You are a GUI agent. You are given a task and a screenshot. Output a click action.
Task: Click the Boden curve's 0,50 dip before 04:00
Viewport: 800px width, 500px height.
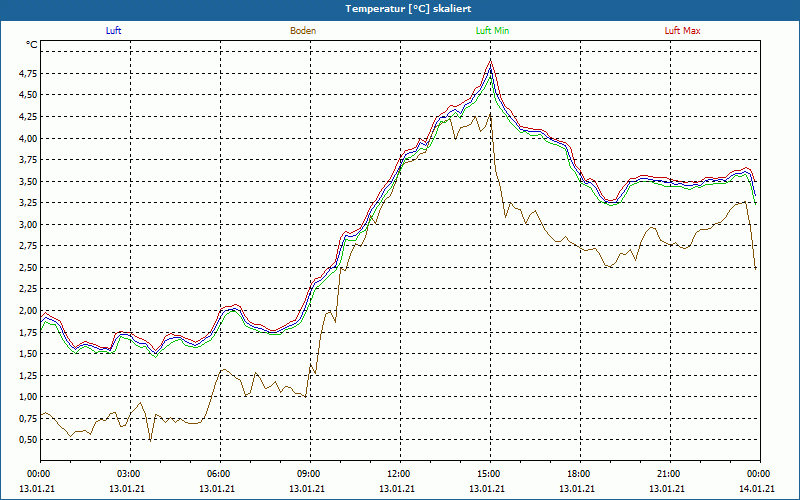coord(151,440)
